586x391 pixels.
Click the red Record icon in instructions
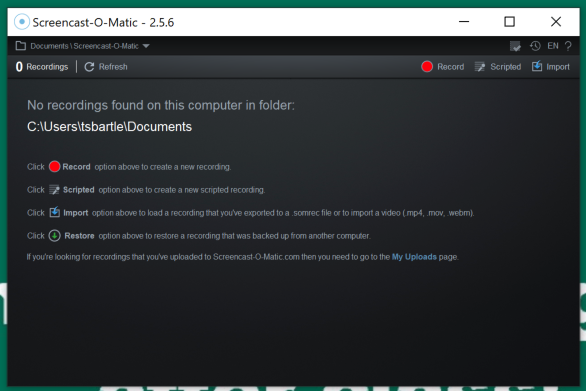(x=55, y=166)
